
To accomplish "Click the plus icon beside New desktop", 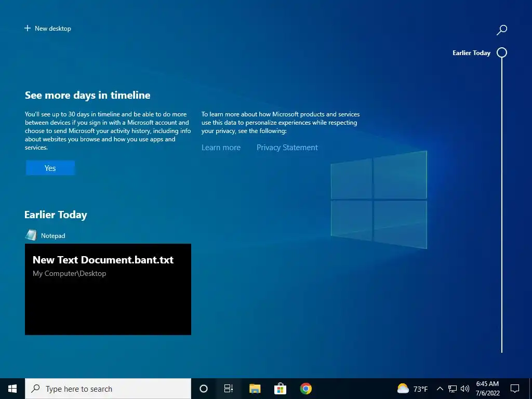I will [28, 28].
